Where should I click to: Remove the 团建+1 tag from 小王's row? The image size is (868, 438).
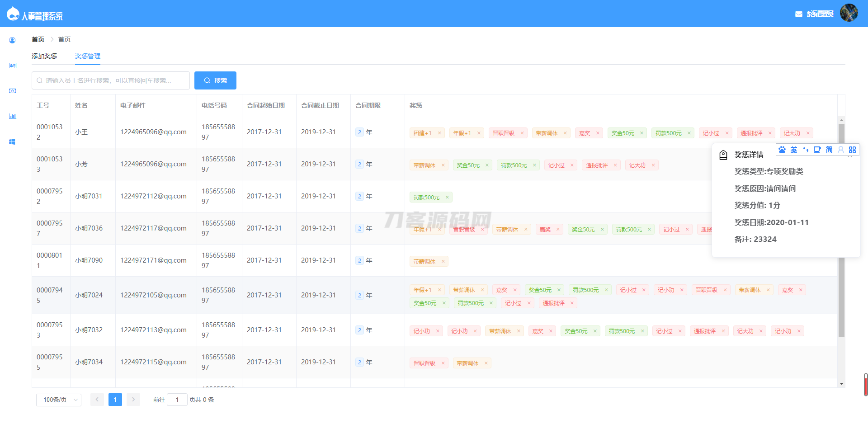click(x=439, y=133)
